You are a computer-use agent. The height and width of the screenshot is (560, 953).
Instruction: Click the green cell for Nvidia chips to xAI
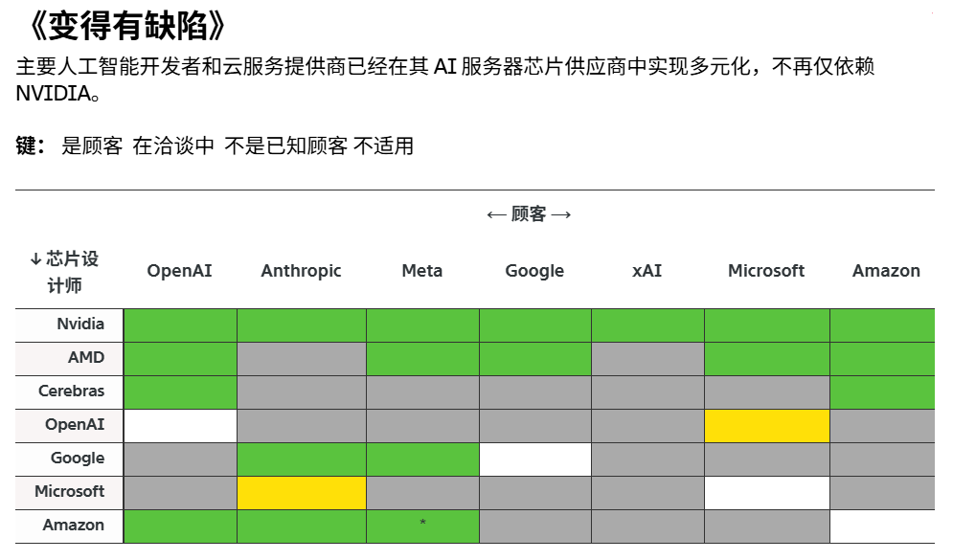pyautogui.click(x=647, y=325)
